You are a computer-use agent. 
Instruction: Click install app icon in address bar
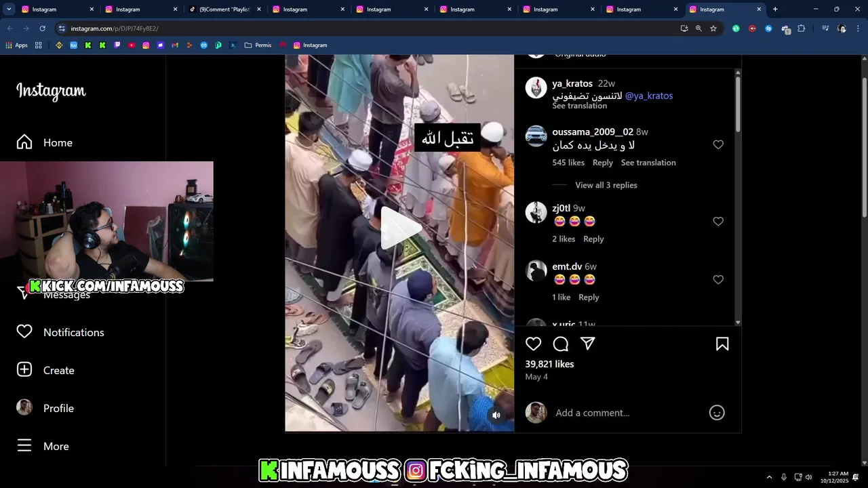pyautogui.click(x=684, y=28)
